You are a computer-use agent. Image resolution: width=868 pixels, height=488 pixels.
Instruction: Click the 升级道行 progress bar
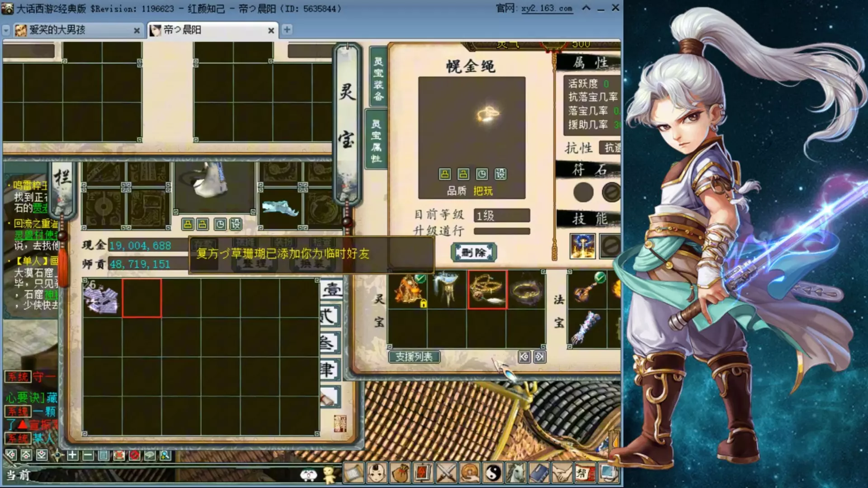502,231
